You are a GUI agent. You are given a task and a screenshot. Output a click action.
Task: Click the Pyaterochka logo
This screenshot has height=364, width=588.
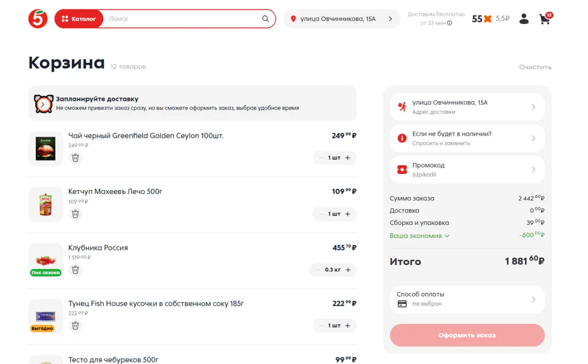(x=38, y=19)
